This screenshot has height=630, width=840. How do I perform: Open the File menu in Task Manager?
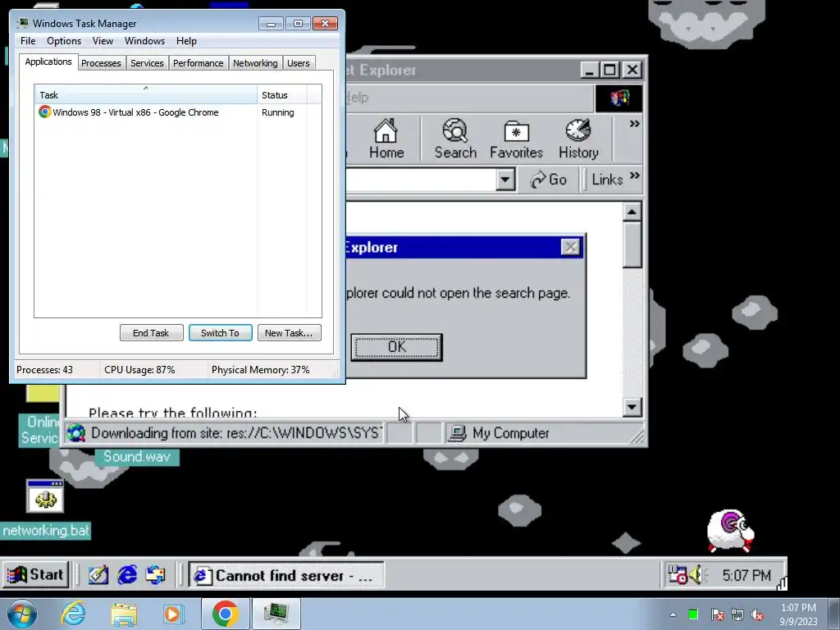[28, 41]
